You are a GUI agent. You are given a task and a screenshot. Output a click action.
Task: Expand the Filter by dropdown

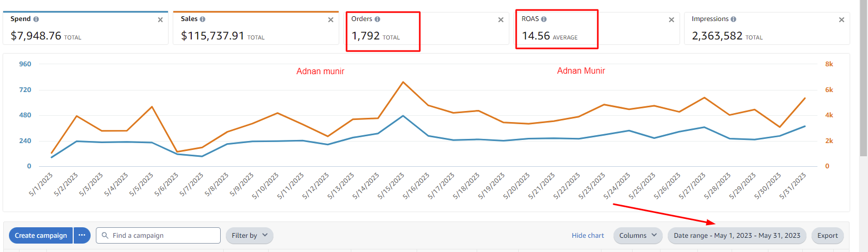pos(250,235)
